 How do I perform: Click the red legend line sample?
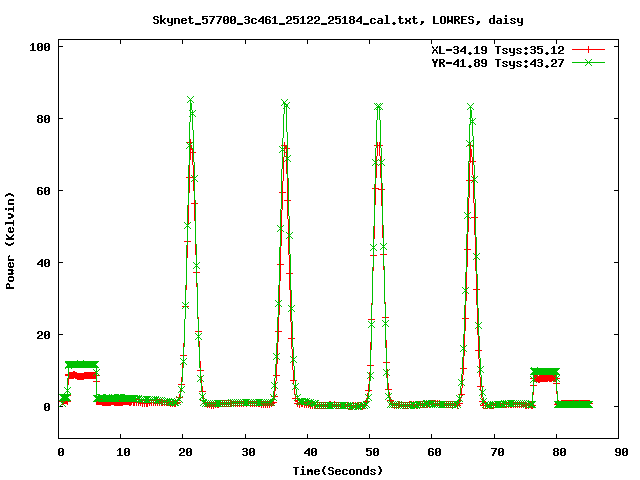click(588, 50)
